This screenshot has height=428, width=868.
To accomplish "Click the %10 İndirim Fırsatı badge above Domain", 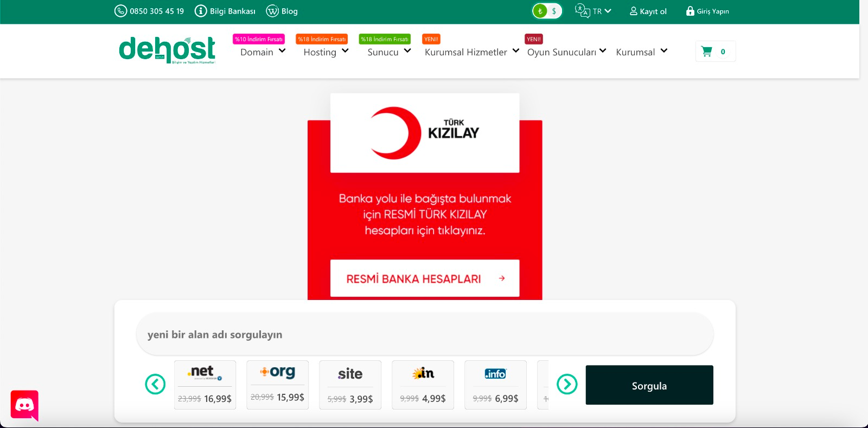I will (259, 39).
